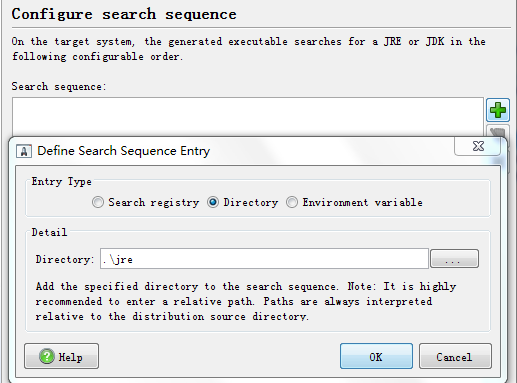This screenshot has height=383, width=517.
Task: Open Help for this dialog
Action: click(x=61, y=356)
